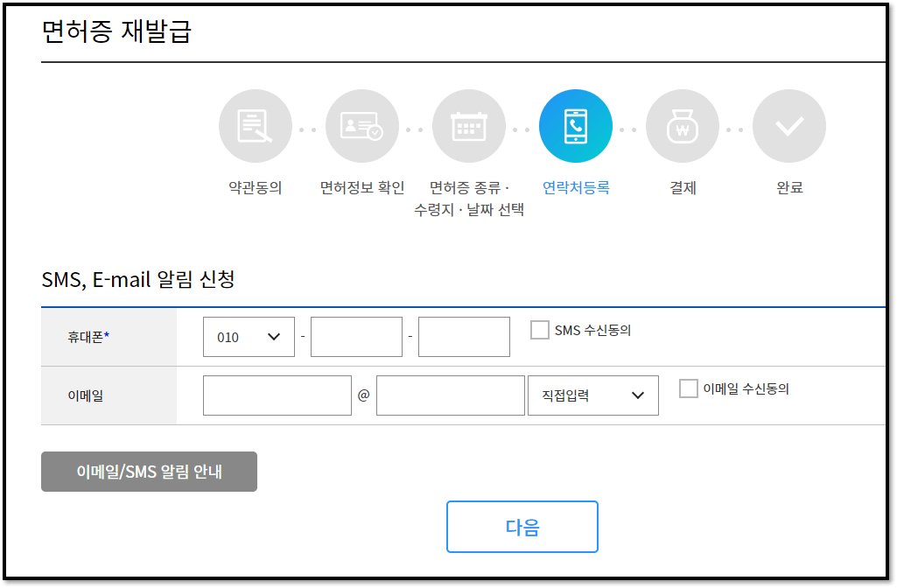This screenshot has height=588, width=897.
Task: Focus the last phone number input field
Action: click(464, 336)
